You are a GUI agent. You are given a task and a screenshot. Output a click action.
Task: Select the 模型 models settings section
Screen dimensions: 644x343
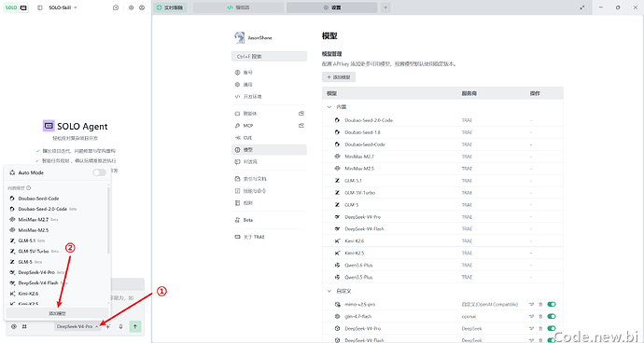269,150
